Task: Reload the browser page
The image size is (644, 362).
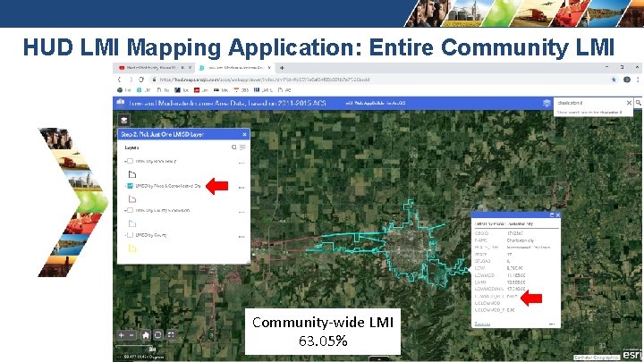Action: pos(141,80)
